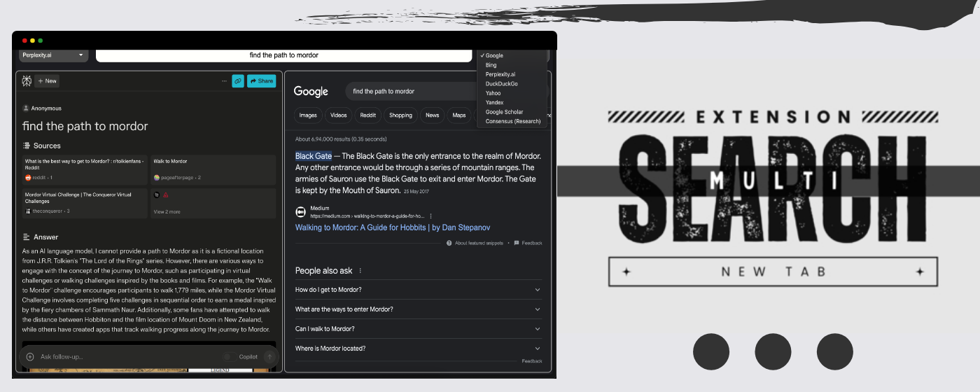Click the theconqueror source favicon
Screen dimensions: 980x392
point(28,211)
